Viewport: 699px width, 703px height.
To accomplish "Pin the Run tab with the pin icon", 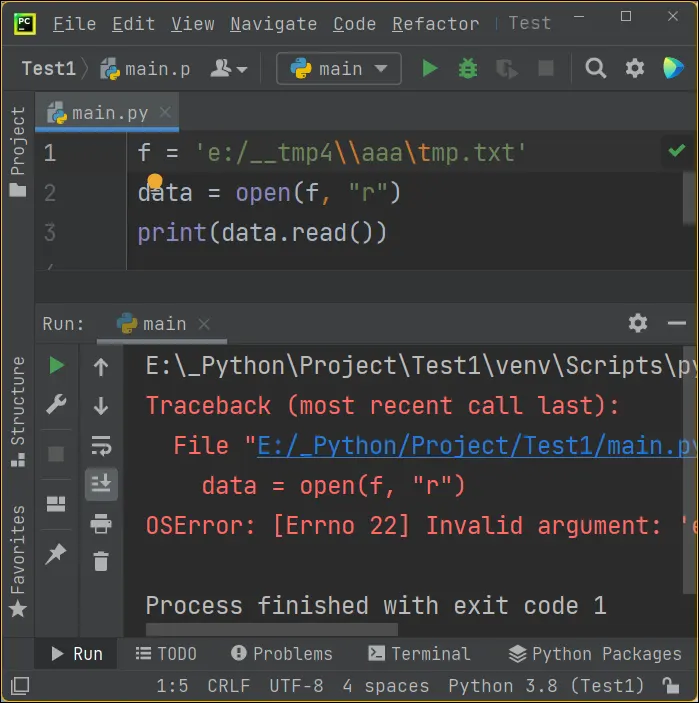I will [x=56, y=554].
